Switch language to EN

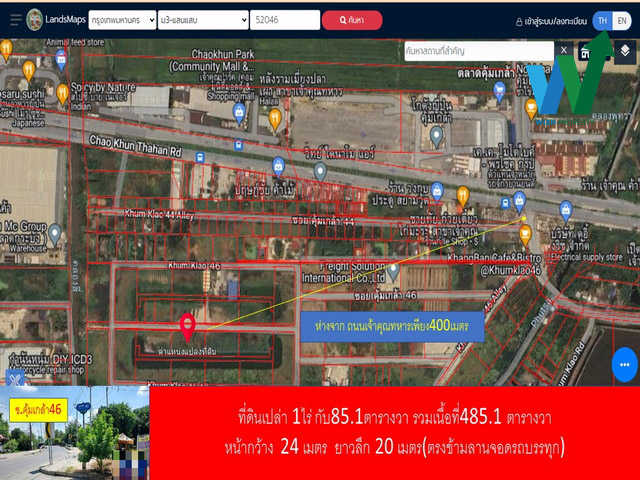(x=623, y=20)
